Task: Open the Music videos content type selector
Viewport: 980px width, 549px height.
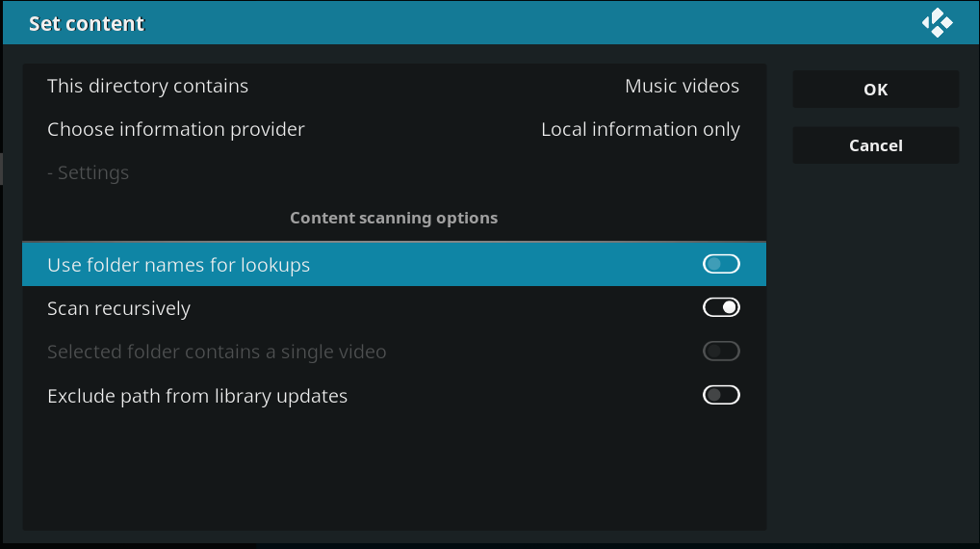Action: [682, 86]
